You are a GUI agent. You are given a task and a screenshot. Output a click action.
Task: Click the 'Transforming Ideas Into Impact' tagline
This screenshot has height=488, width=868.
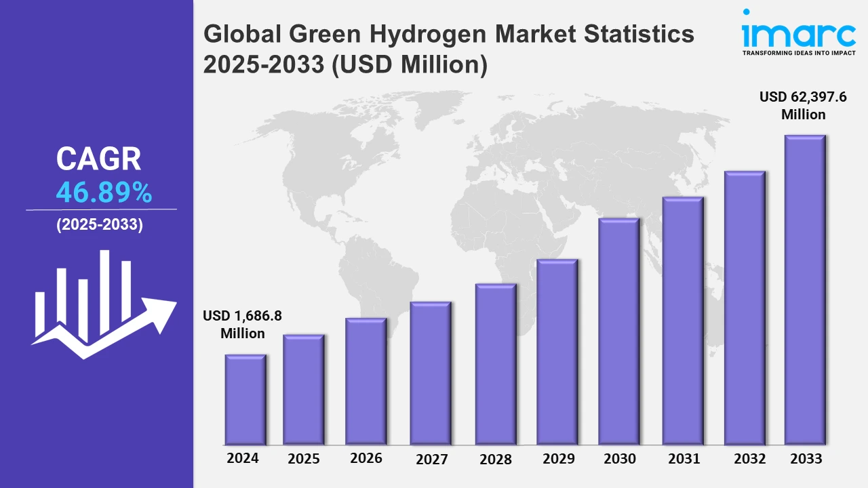click(x=798, y=52)
